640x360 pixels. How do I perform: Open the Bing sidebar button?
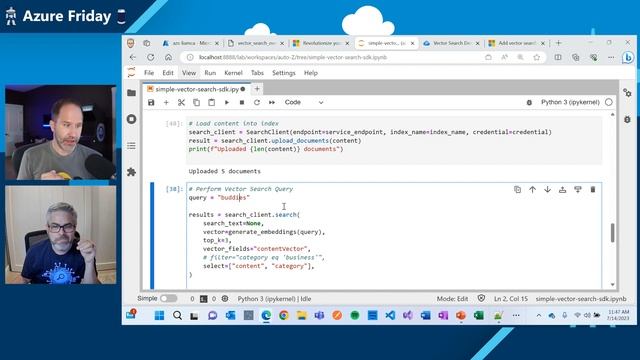[628, 58]
